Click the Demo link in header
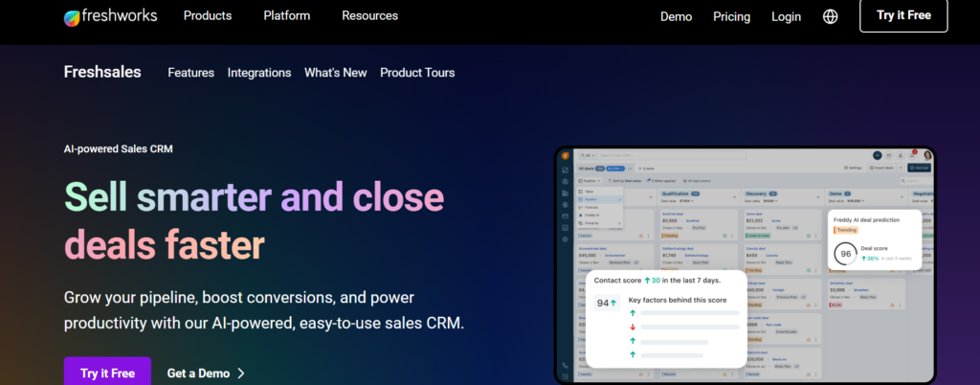Viewport: 980px width, 385px height. point(676,17)
